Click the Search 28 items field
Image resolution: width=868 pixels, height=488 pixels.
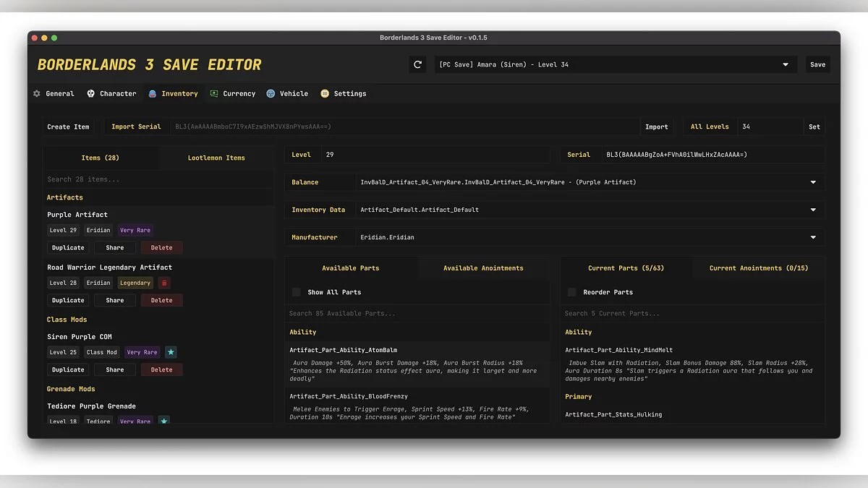pyautogui.click(x=158, y=179)
